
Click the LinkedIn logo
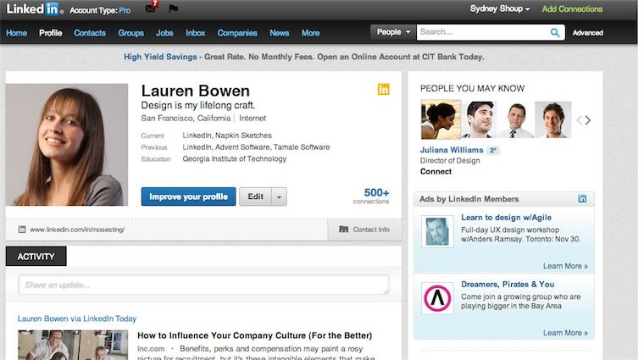pyautogui.click(x=33, y=9)
